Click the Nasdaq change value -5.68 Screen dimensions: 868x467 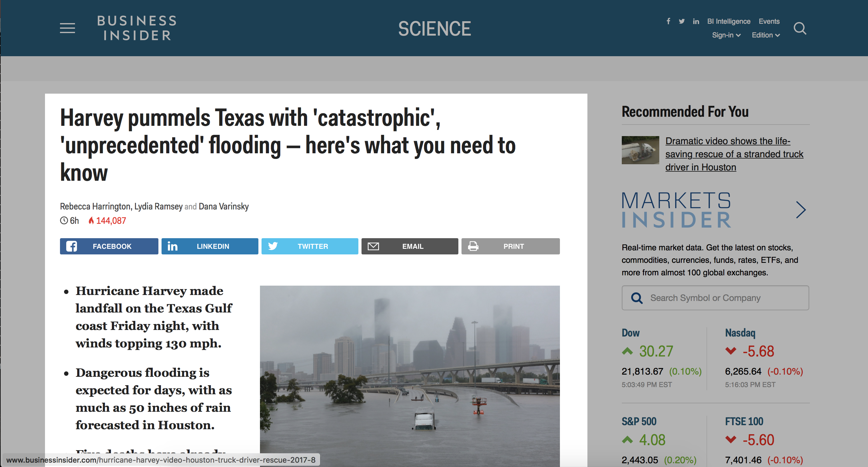click(758, 351)
